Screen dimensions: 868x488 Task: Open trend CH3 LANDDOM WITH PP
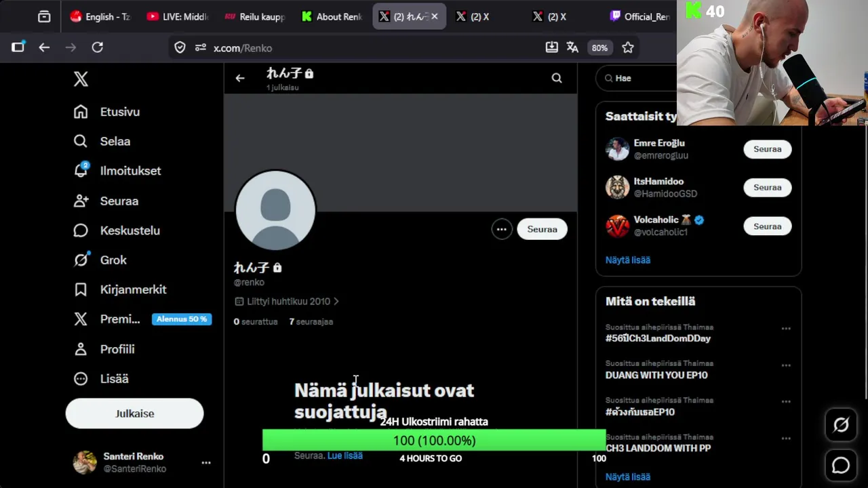pyautogui.click(x=658, y=448)
